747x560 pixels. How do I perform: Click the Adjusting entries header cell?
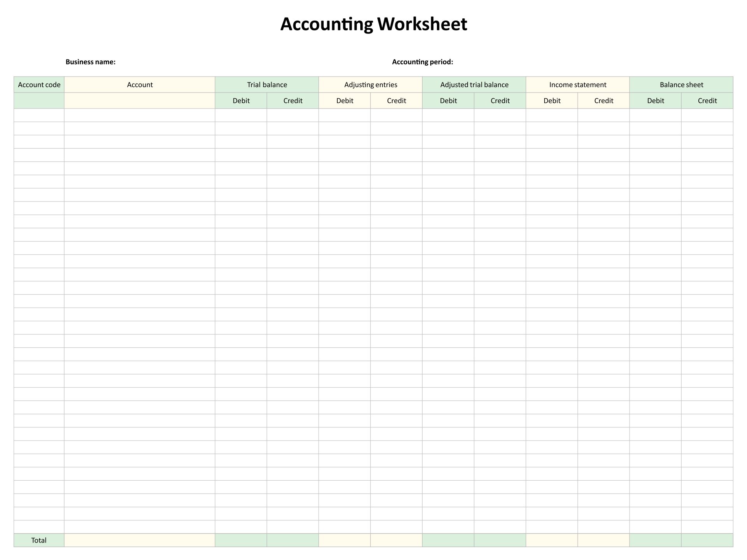pos(370,85)
